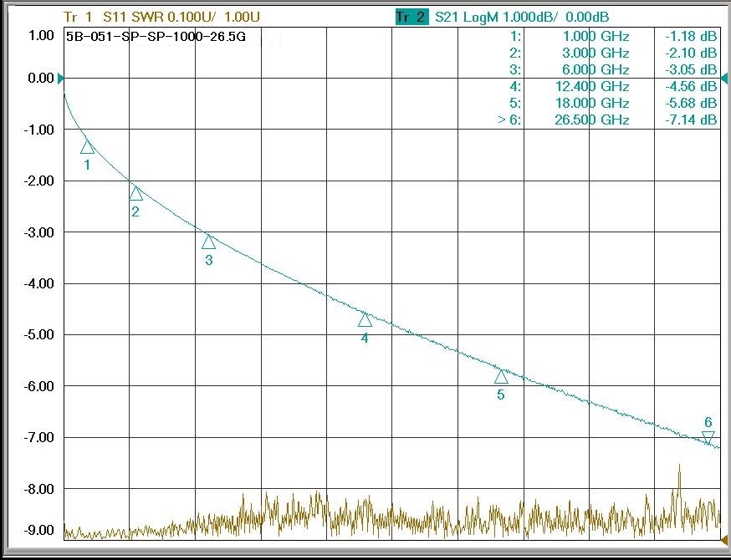Click the -2.00 y-axis label
This screenshot has width=731, height=560.
(39, 181)
